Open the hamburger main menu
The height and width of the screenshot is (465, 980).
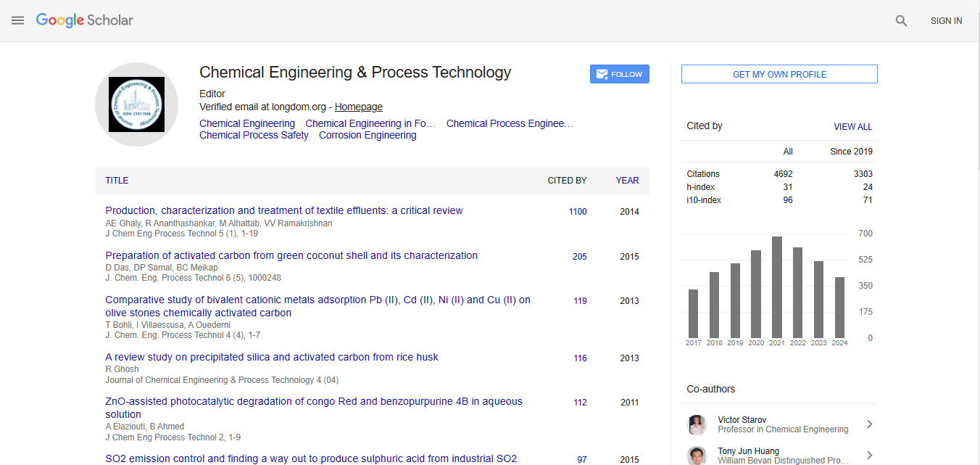coord(18,20)
